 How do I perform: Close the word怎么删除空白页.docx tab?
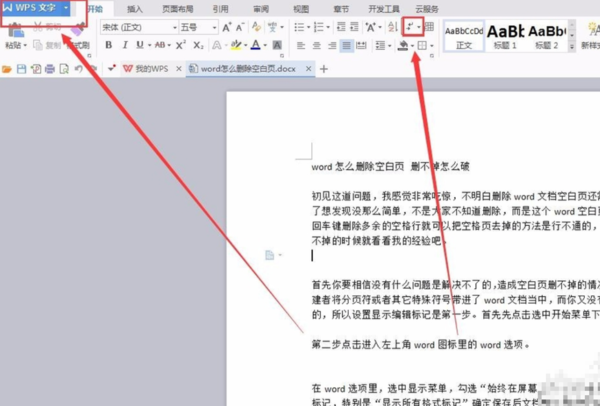click(308, 69)
